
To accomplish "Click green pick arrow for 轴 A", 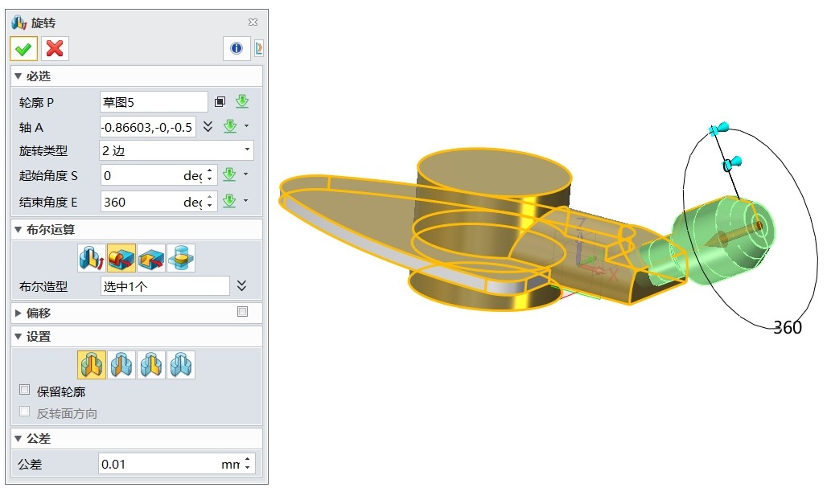I will point(230,126).
